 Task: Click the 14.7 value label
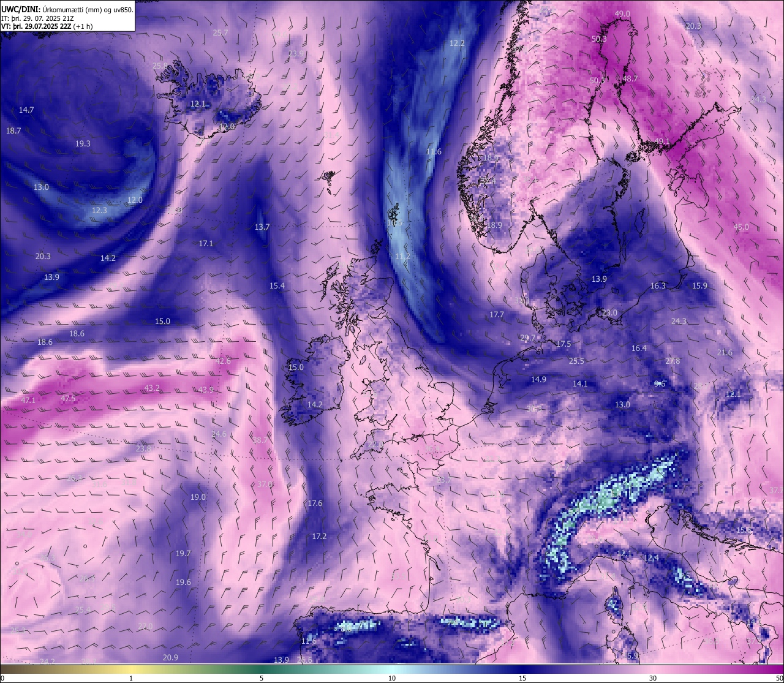point(26,110)
